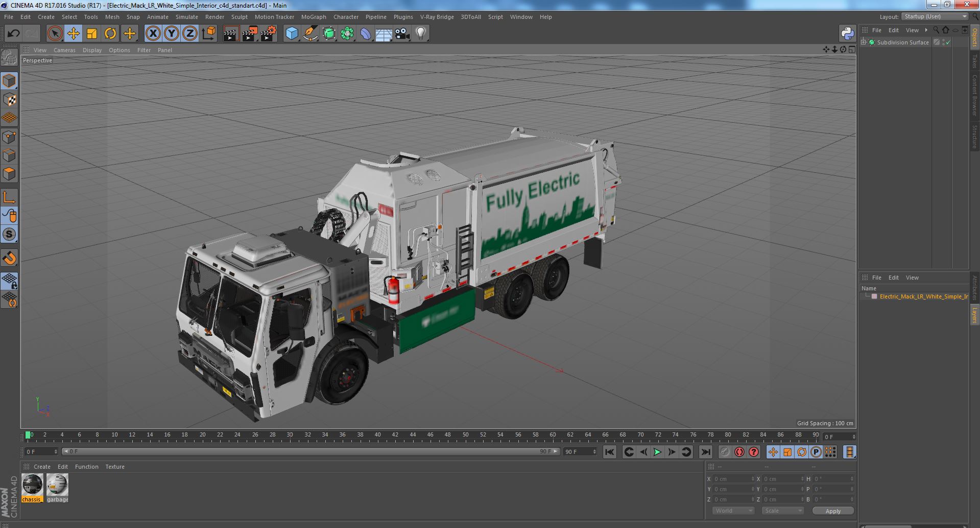Screen dimensions: 980x528
Task: Toggle Z axis lock
Action: 189,34
